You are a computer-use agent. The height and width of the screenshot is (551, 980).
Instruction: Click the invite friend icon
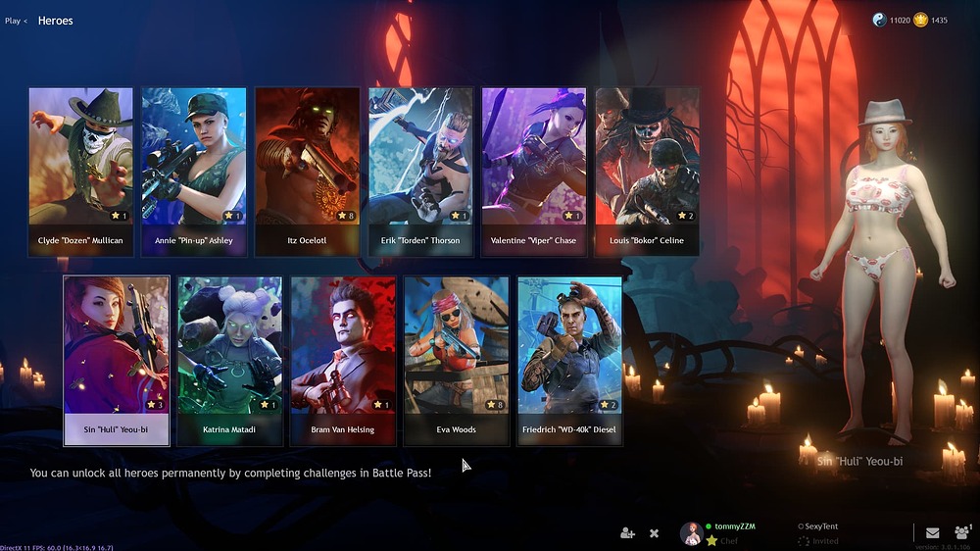(x=627, y=533)
